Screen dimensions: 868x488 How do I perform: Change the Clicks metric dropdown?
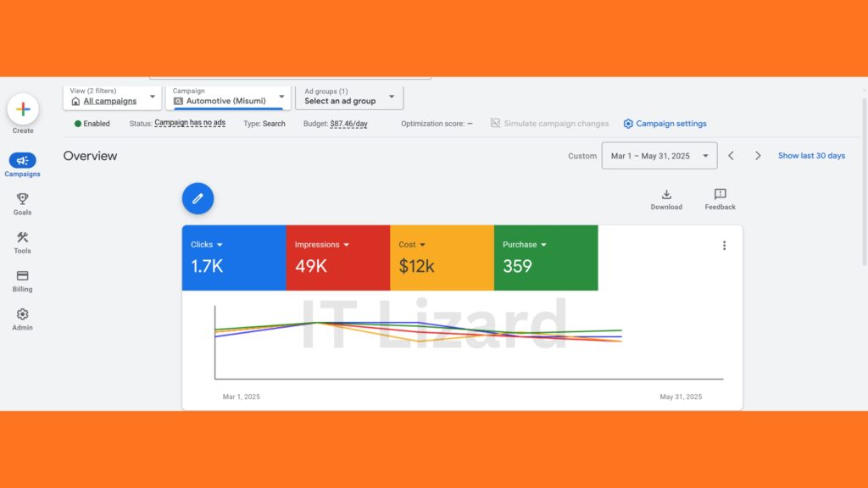pyautogui.click(x=221, y=244)
